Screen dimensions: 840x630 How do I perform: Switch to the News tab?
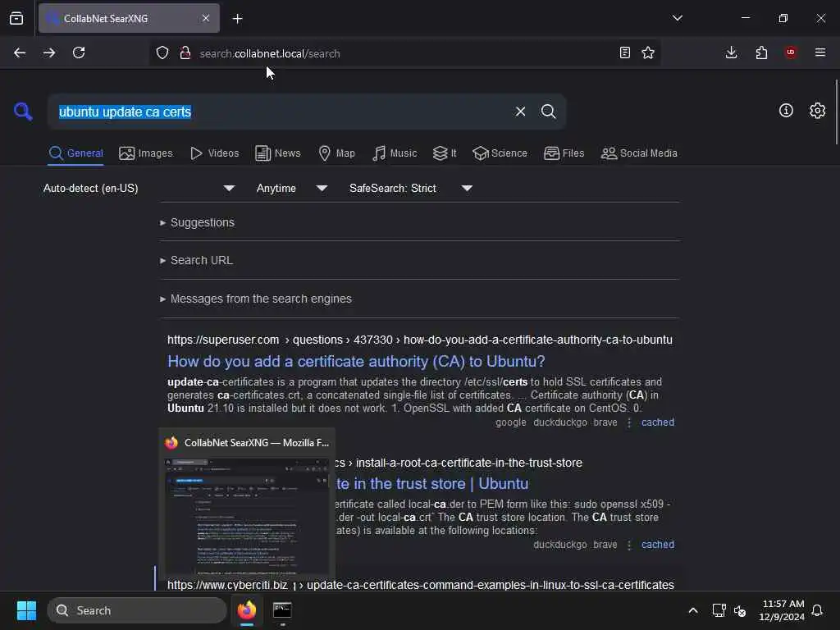coord(278,153)
